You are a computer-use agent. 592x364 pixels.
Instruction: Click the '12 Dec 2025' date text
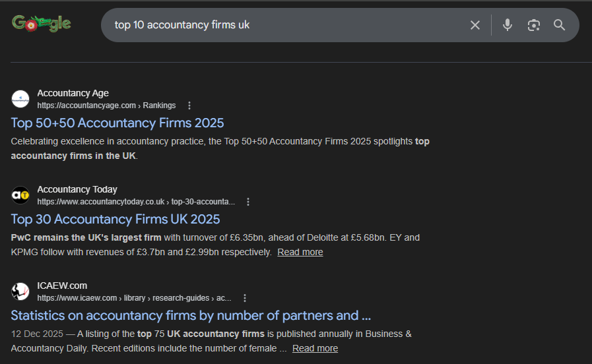(x=37, y=334)
